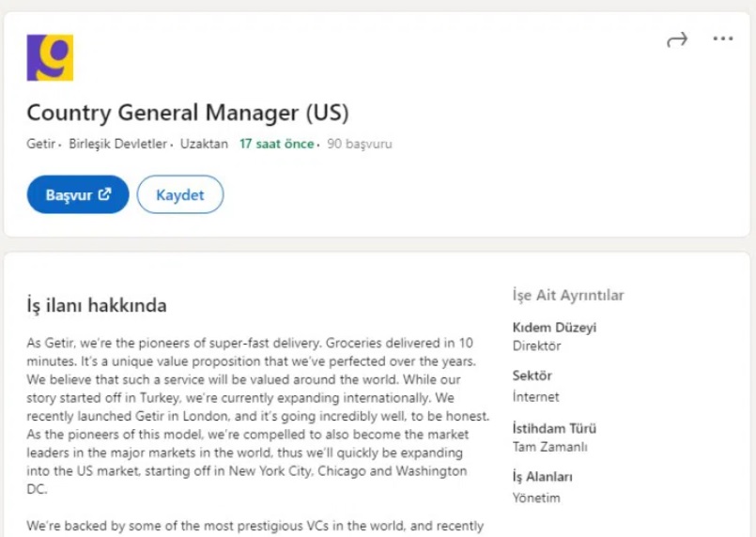756x537 pixels.
Task: Click the 17 saat önce posting time
Action: pyautogui.click(x=276, y=145)
